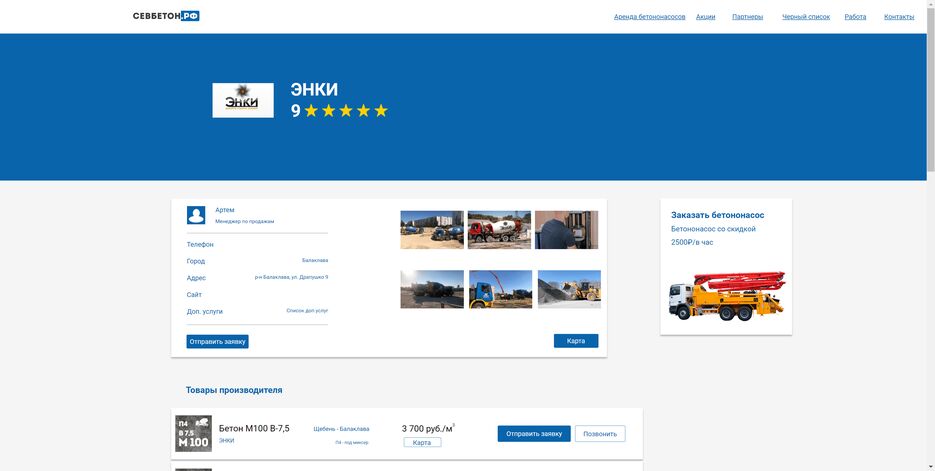The height and width of the screenshot is (471, 935).
Task: Click the Бетон М100 В-7,5 product title
Action: pyautogui.click(x=254, y=428)
